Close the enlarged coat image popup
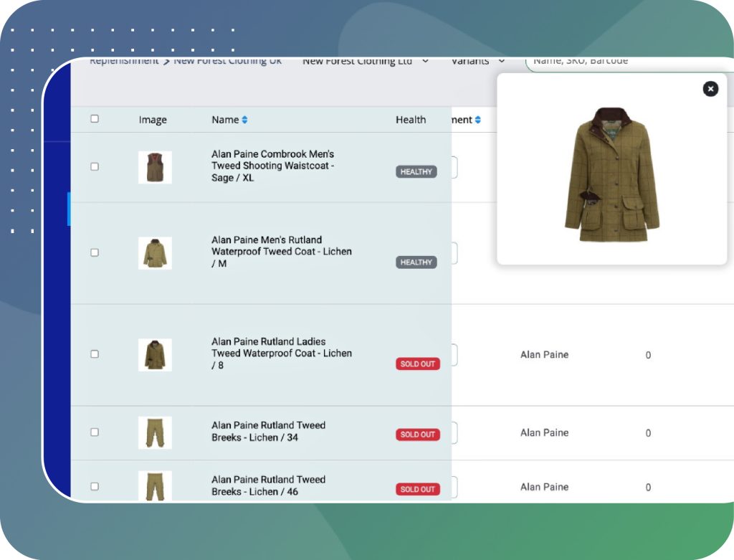This screenshot has height=560, width=734. tap(710, 88)
